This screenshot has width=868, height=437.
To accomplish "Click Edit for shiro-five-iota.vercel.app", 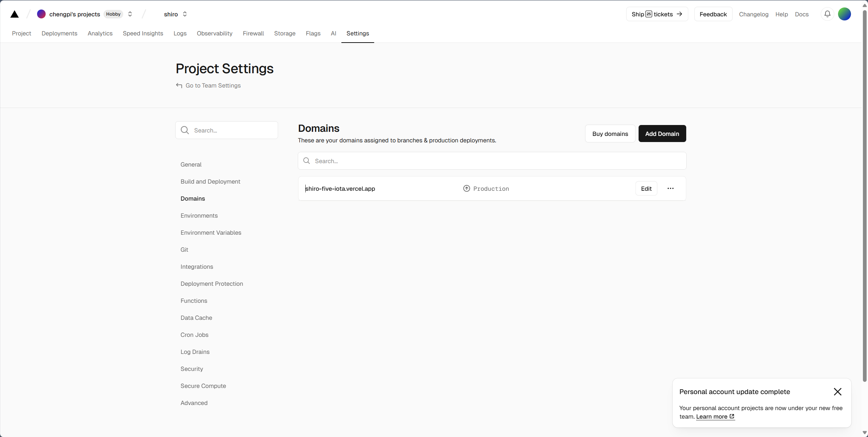I will tap(646, 188).
